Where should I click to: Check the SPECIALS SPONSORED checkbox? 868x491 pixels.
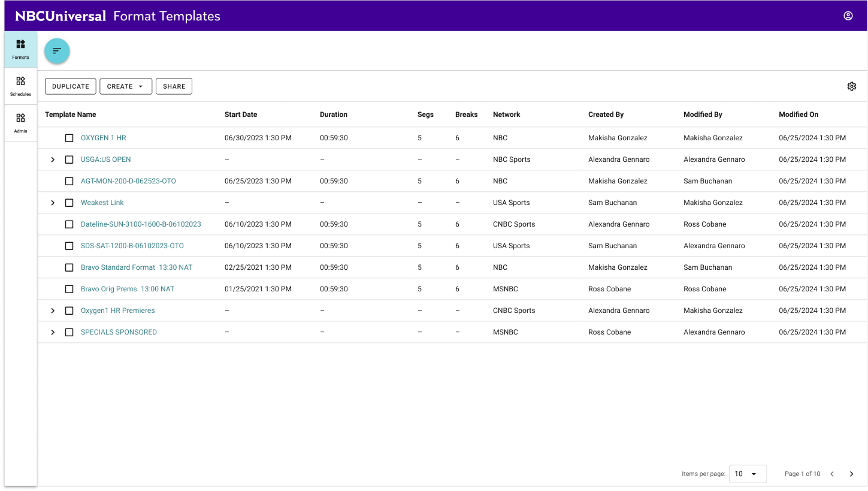(x=69, y=332)
